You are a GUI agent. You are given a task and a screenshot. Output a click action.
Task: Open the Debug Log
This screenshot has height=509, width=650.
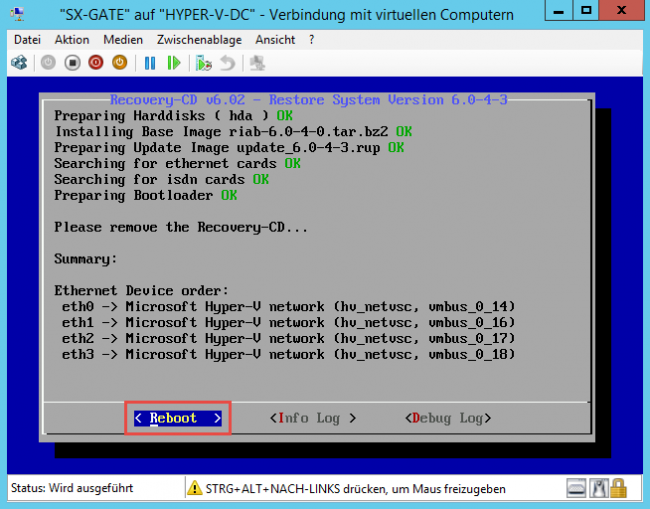(448, 418)
